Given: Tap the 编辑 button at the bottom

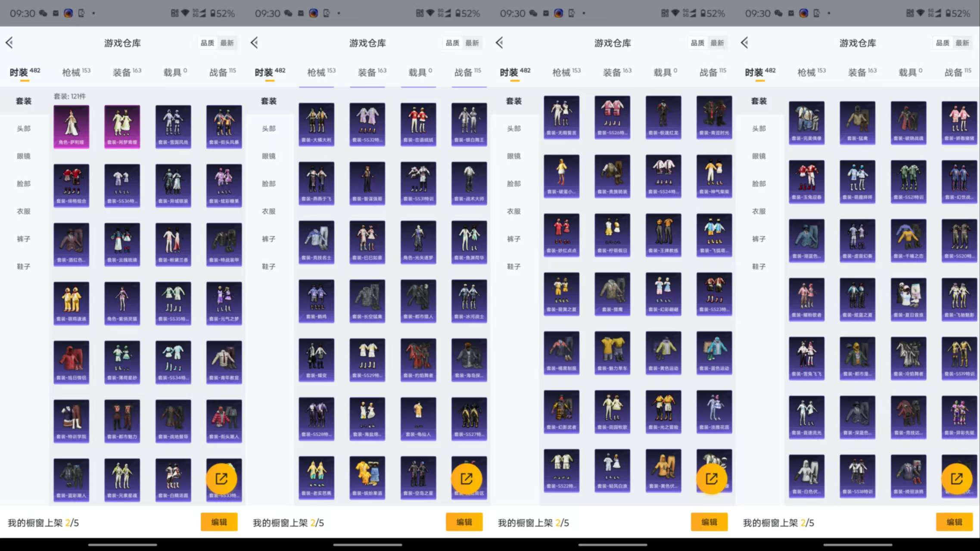Looking at the screenshot, I should pos(219,522).
